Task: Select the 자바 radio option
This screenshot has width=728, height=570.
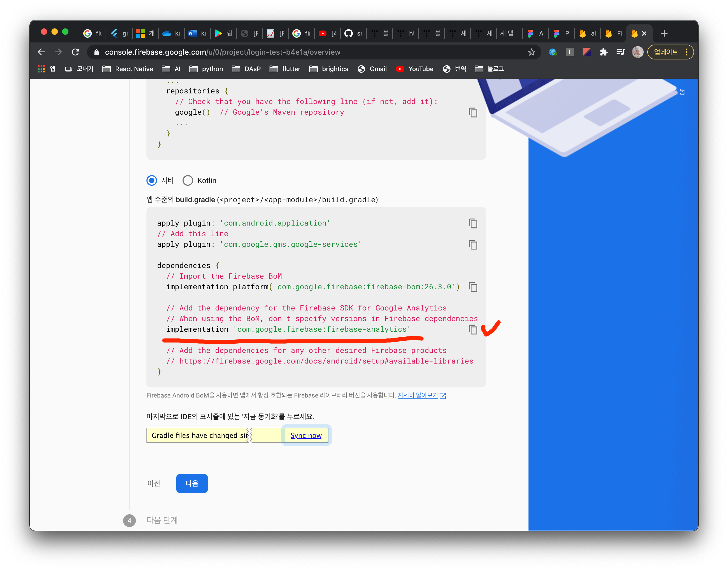Action: click(152, 180)
